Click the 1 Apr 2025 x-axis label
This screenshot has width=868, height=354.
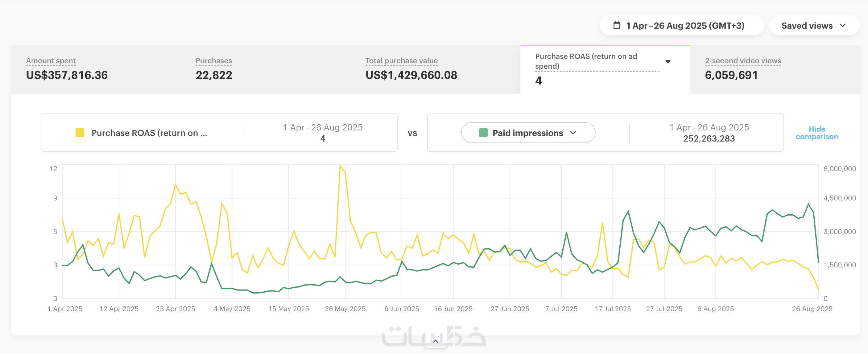tap(65, 309)
